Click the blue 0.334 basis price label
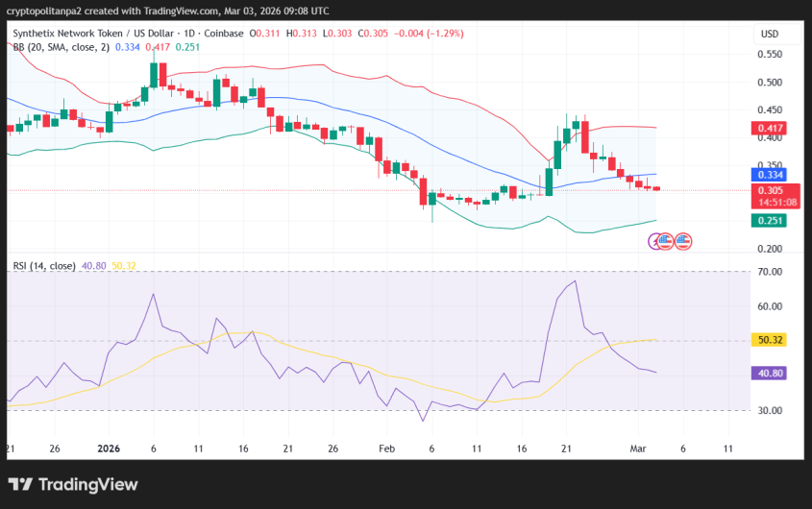The width and height of the screenshot is (812, 509). [770, 175]
